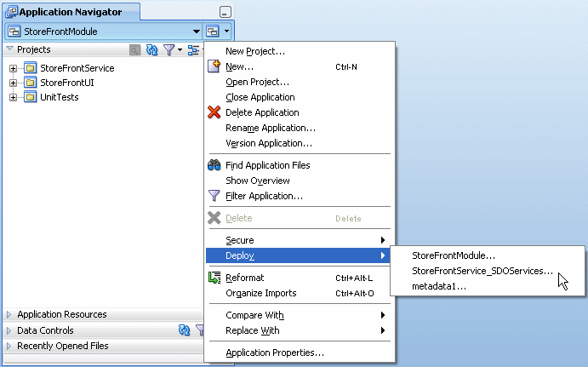
Task: Deploy metadata1... from submenu
Action: pyautogui.click(x=488, y=286)
